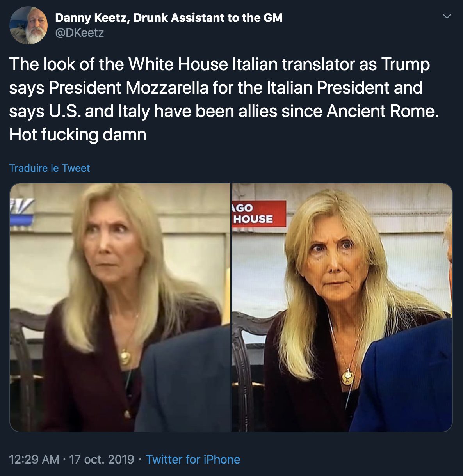Click the gold pendant in the left photo
Viewport: 463px width, 476px height.
point(125,356)
